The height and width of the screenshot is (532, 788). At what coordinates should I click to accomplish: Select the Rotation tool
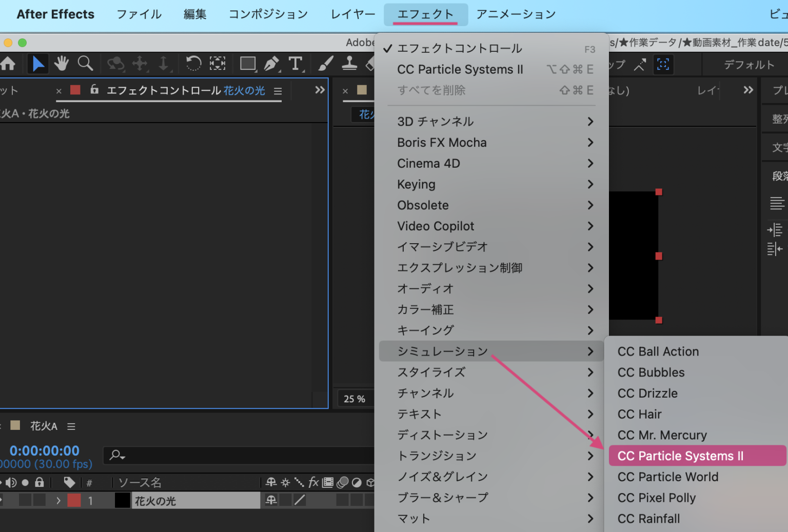(x=193, y=64)
